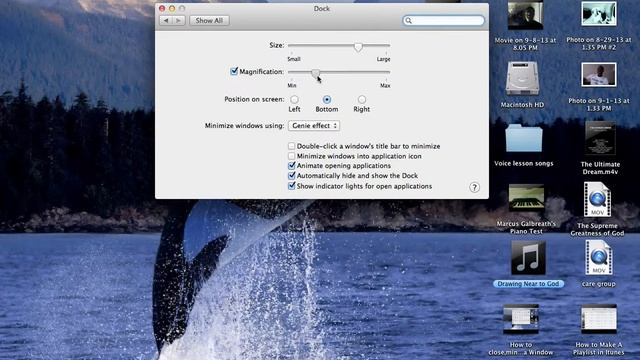
Task: Uncheck Show indicator lights for open applications
Action: [x=291, y=186]
